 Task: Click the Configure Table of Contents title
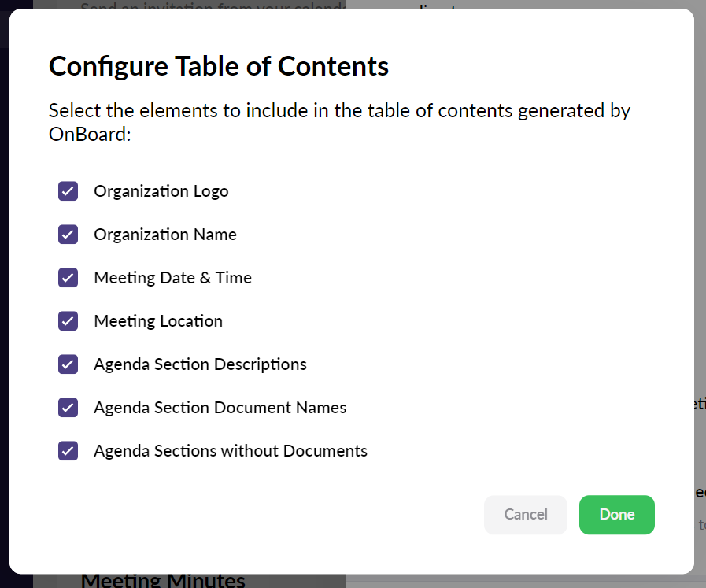[x=219, y=66]
